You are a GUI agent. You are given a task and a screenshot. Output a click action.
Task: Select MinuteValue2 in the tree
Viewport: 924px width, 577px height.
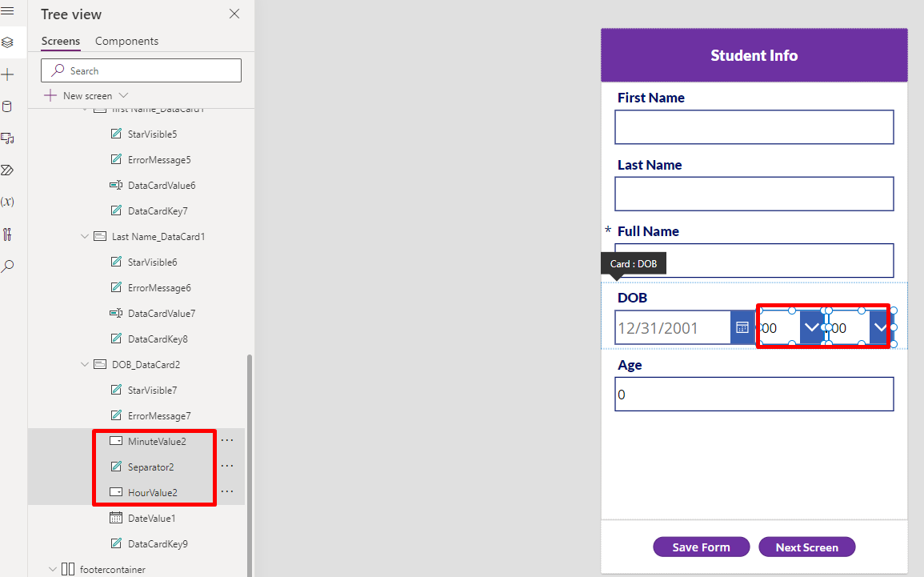(157, 441)
